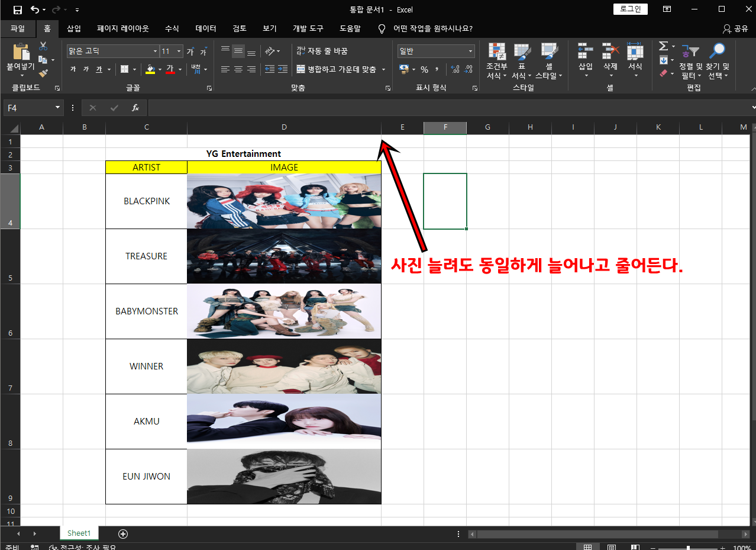Toggle underline 가 formatting
Screen dimensions: 756x550
(x=99, y=69)
